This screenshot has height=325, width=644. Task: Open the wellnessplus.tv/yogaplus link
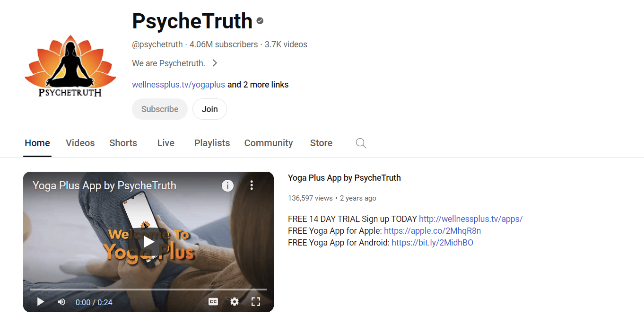[x=178, y=84]
